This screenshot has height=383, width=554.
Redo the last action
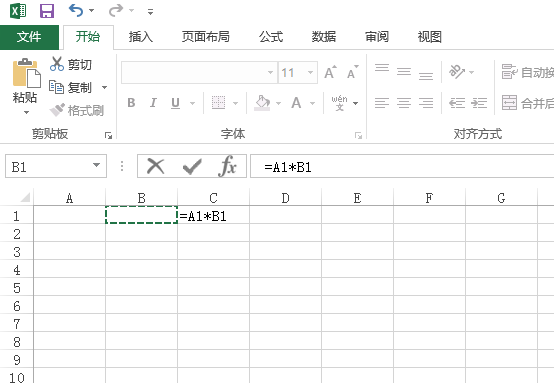116,11
